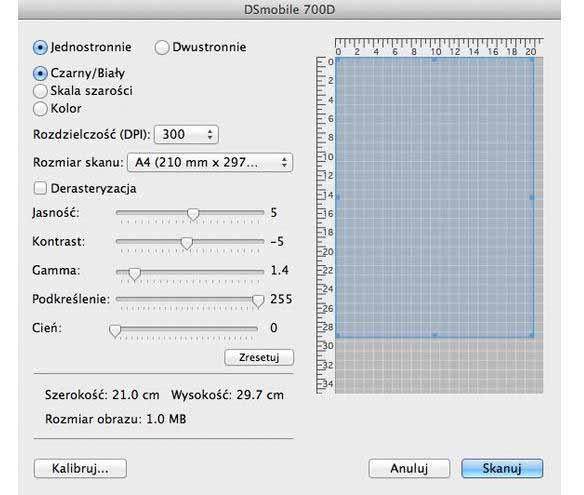584x495 pixels.
Task: Click the bottom-right corner handle of selection
Action: (x=532, y=335)
